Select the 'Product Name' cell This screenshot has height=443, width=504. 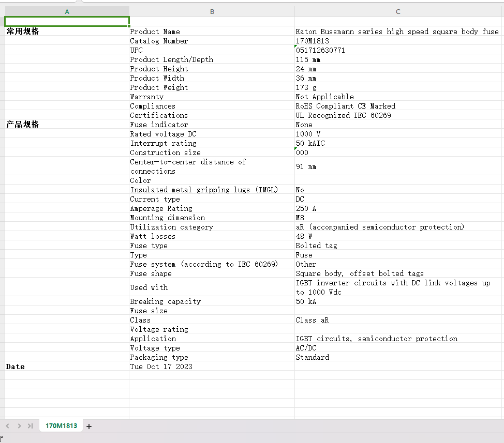pyautogui.click(x=212, y=31)
